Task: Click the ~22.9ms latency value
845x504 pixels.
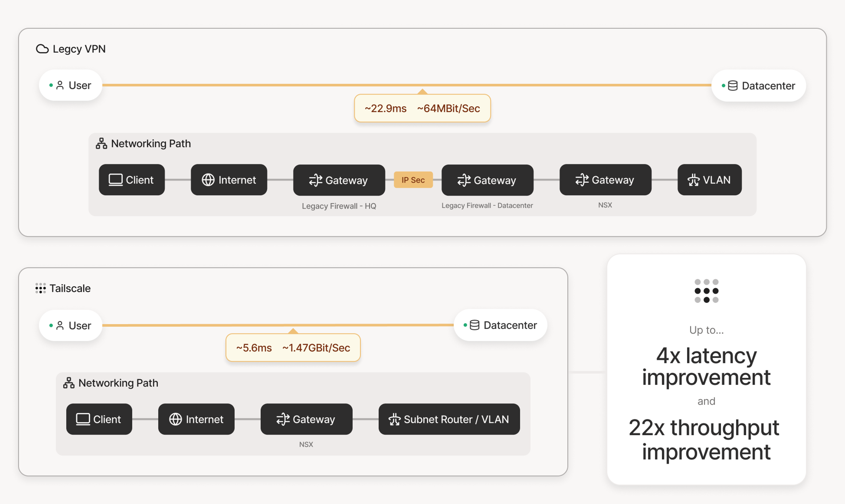Action: click(x=386, y=108)
